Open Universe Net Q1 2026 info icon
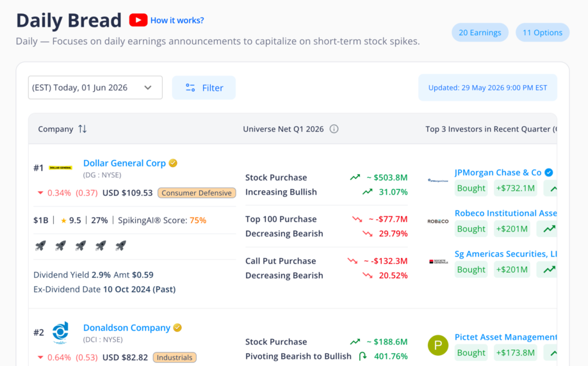588x366 pixels. tap(334, 129)
